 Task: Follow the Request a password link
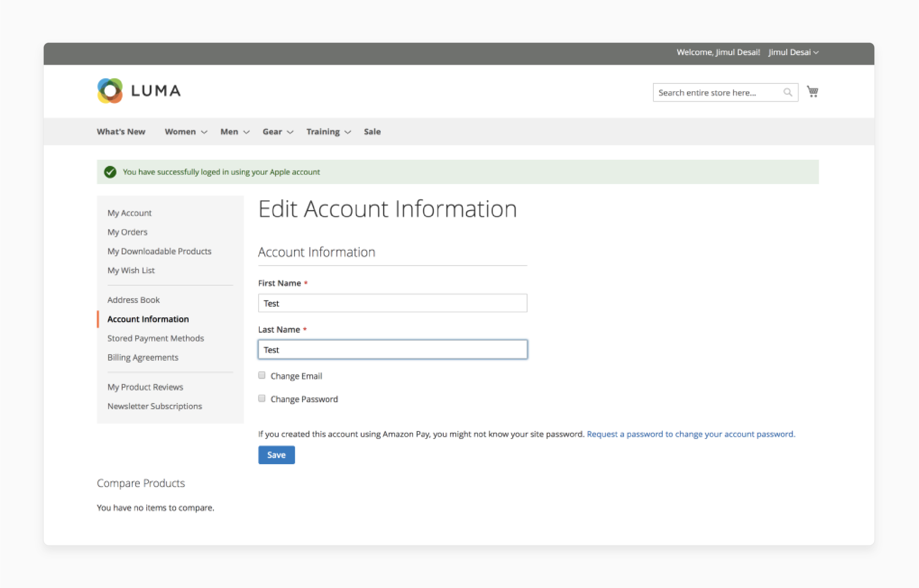[691, 434]
